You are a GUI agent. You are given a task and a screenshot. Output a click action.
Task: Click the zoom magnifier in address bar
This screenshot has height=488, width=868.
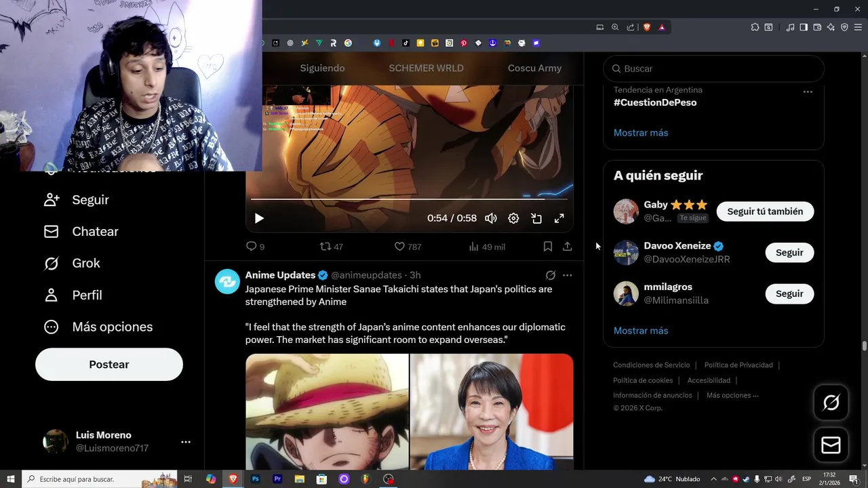(x=615, y=27)
